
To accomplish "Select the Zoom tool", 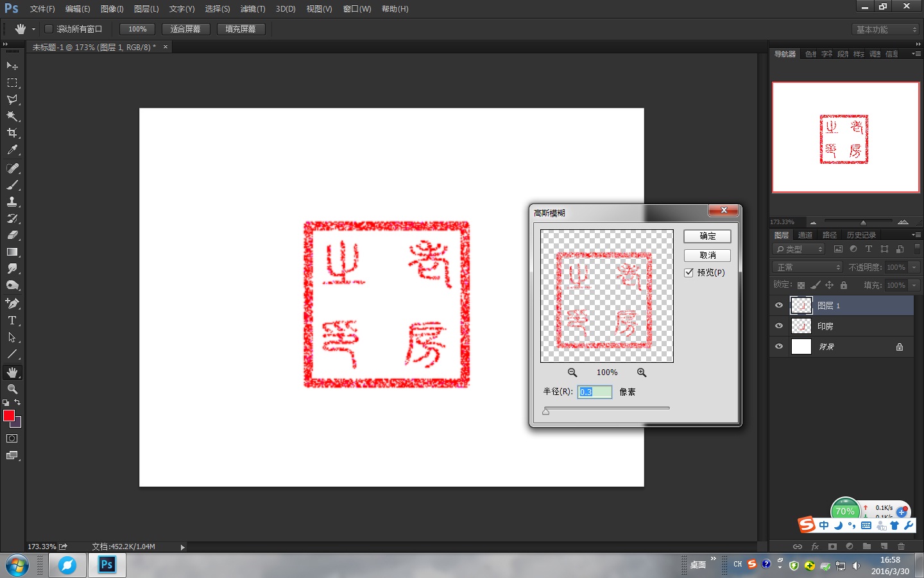I will (x=12, y=389).
